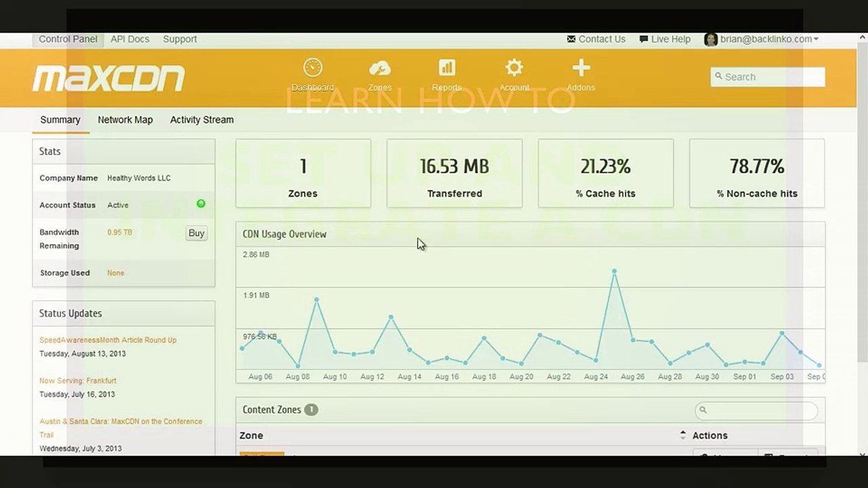868x488 pixels.
Task: Click the MaxCDN logo
Action: 108,78
